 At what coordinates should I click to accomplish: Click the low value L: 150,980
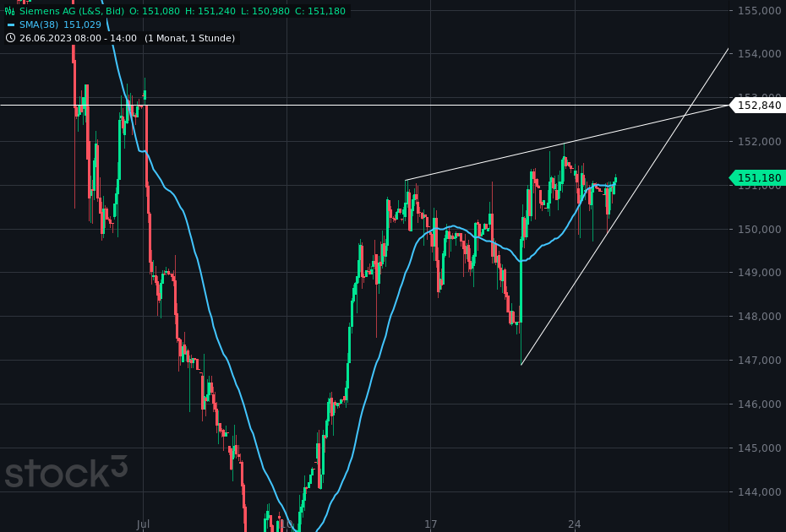265,11
